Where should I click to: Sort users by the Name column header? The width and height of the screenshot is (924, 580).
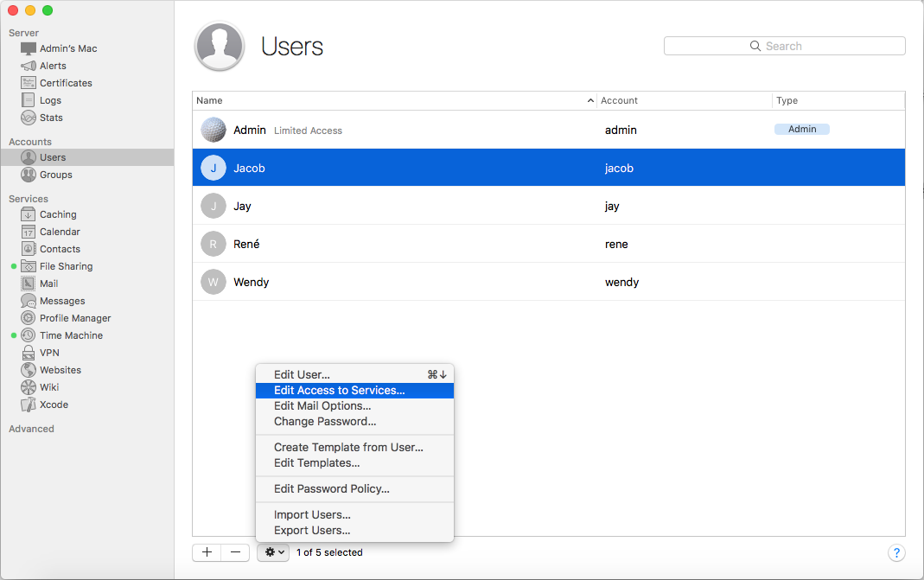[389, 101]
